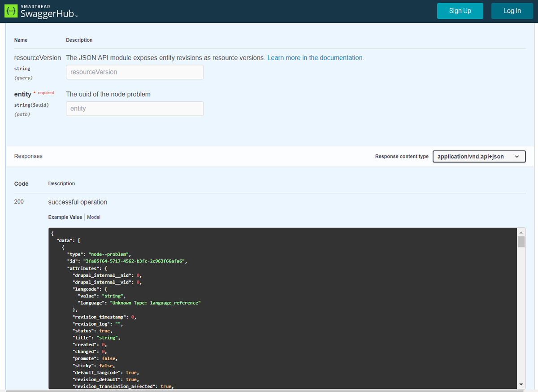Click the 'default_langcode' line in JSON
Screen dimensions: 538x392
[106, 372]
